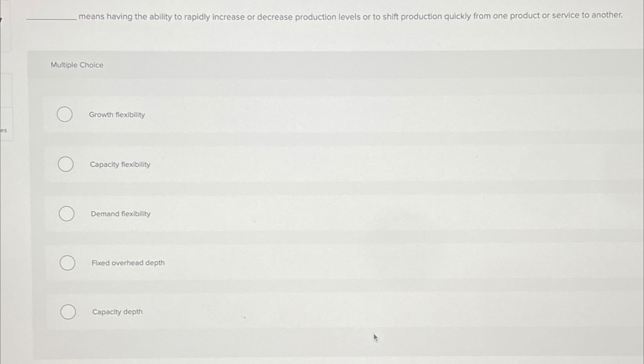Select the Fixed overhead depth radio button

67,263
